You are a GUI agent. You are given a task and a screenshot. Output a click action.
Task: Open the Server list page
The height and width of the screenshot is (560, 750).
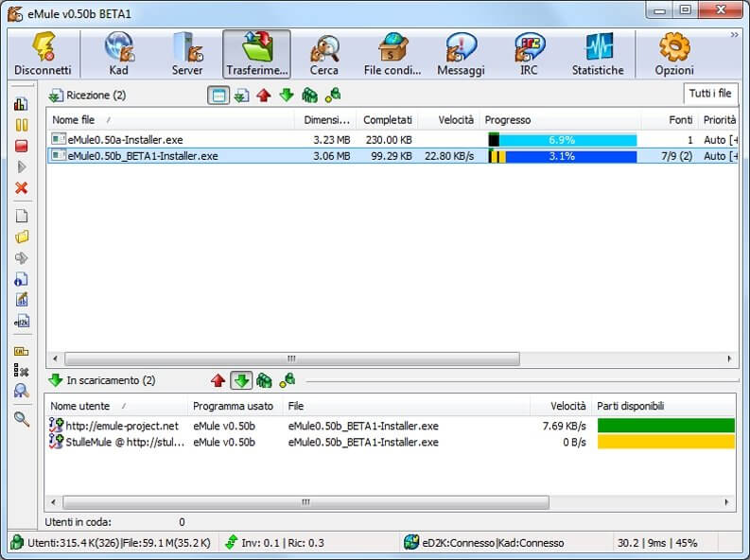(187, 54)
